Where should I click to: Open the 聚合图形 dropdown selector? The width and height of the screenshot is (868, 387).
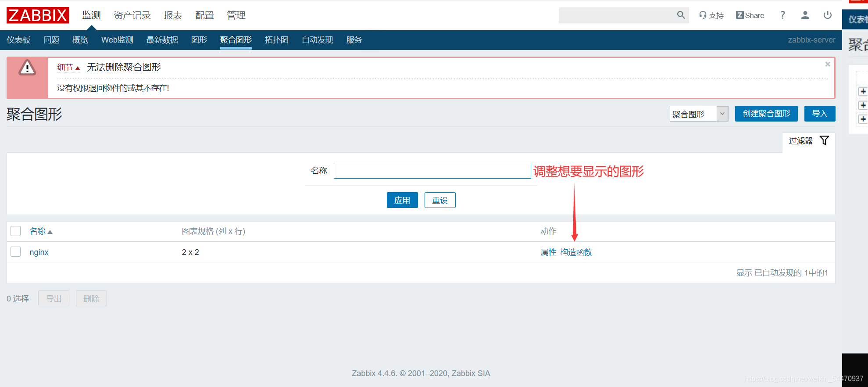coord(699,114)
